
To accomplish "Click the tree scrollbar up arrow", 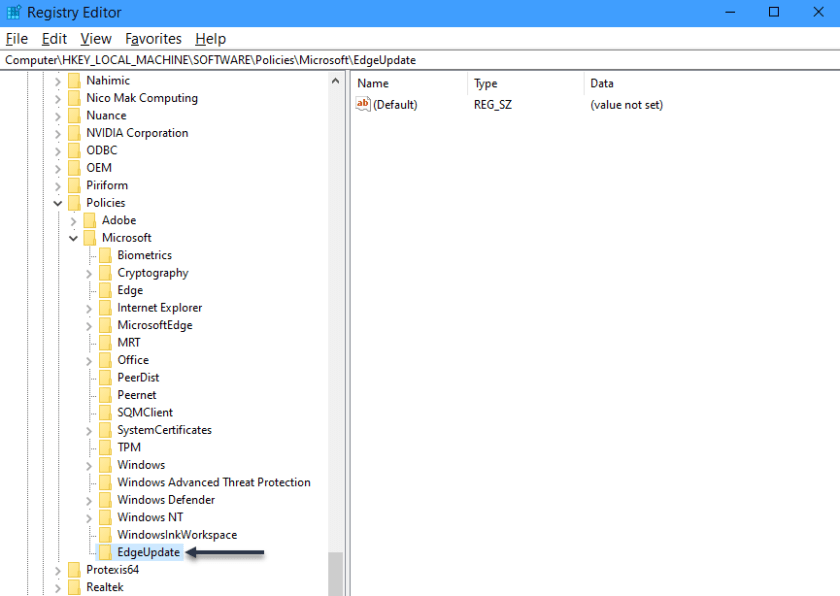I will [x=335, y=80].
